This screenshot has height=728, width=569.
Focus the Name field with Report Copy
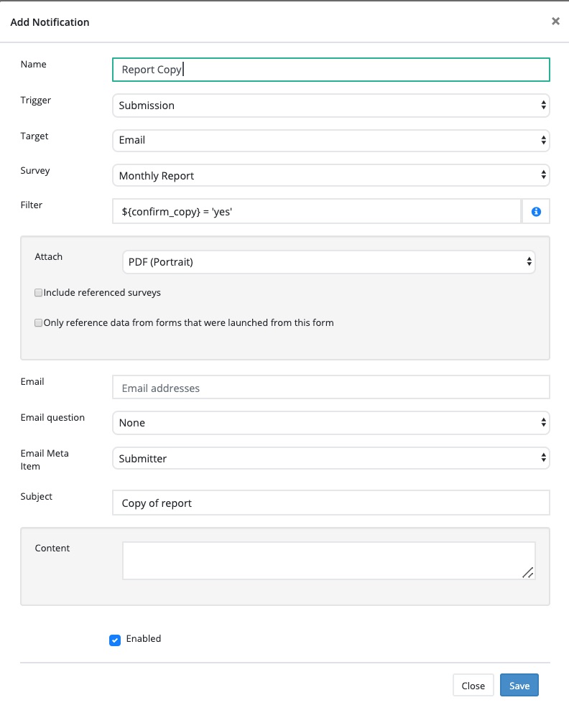330,70
